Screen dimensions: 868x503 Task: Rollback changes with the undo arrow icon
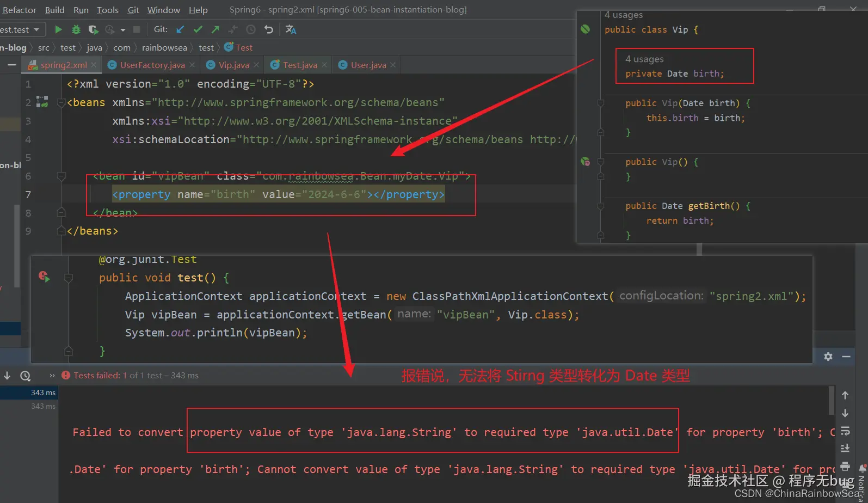click(268, 29)
